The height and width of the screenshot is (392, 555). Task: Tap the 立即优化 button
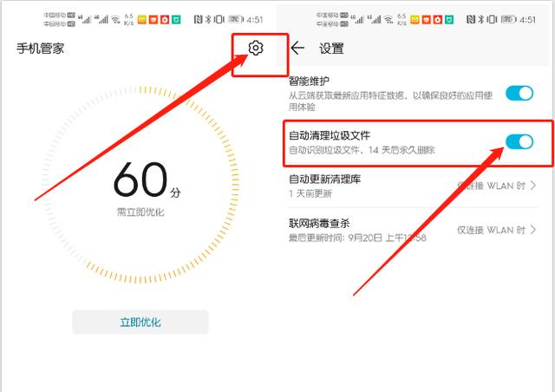tap(140, 322)
